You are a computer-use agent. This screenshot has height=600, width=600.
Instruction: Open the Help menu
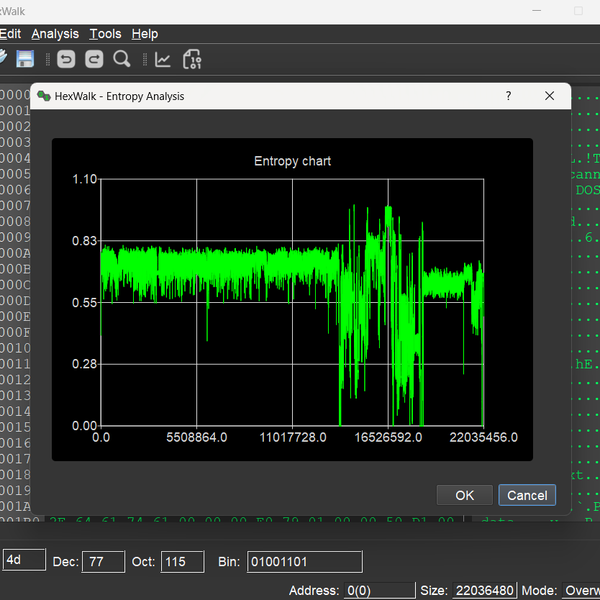coord(145,34)
